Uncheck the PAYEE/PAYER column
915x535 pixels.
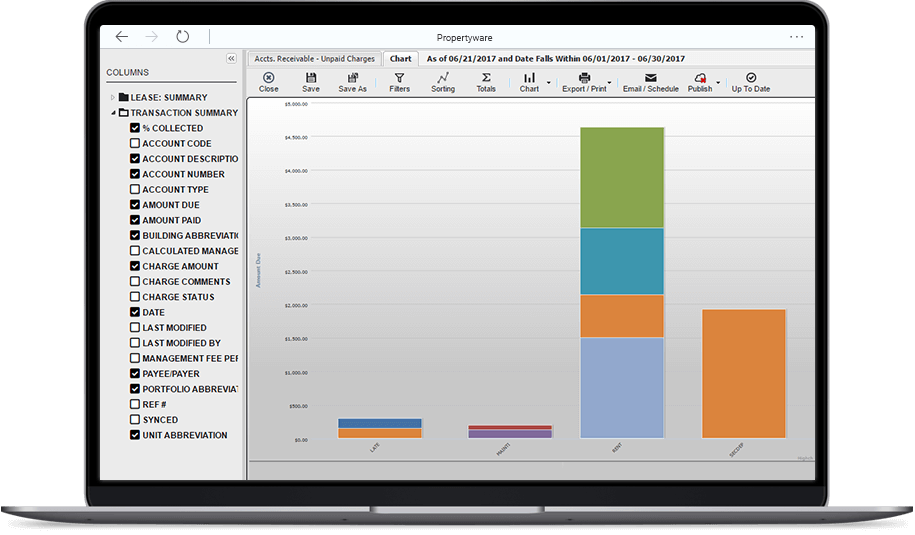(135, 373)
